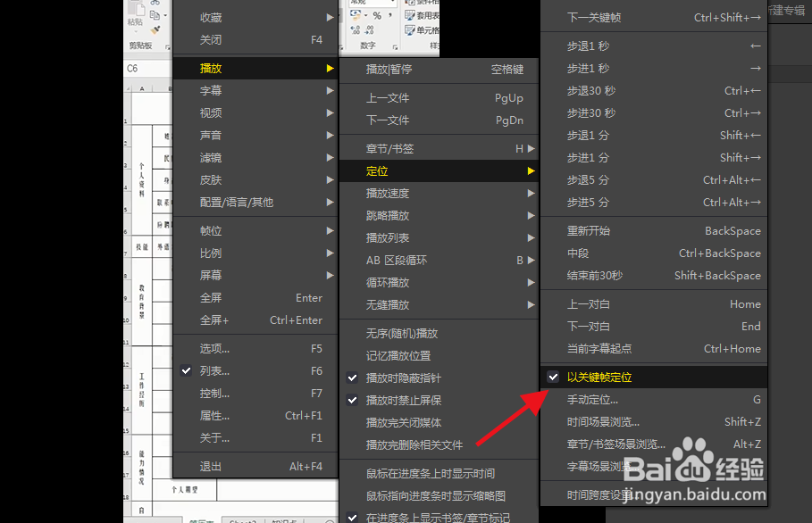The image size is (812, 523).
Task: Choose 退出 Alt+F4
Action: (255, 466)
